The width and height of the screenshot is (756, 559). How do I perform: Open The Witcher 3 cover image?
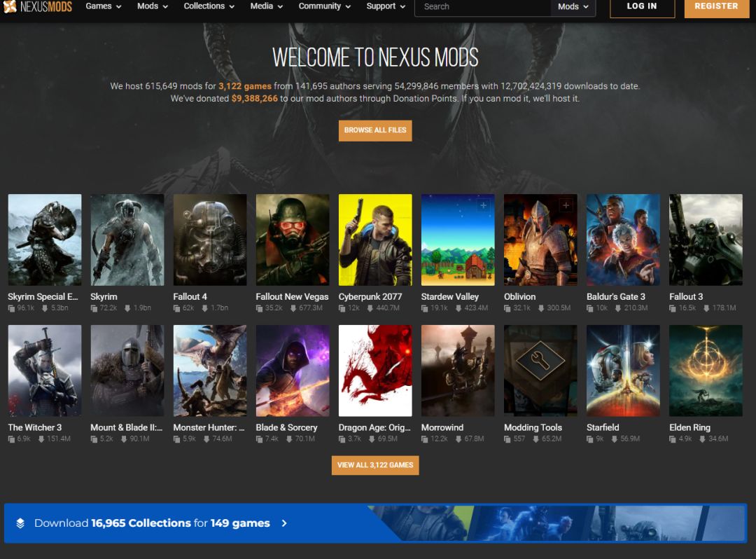click(45, 371)
